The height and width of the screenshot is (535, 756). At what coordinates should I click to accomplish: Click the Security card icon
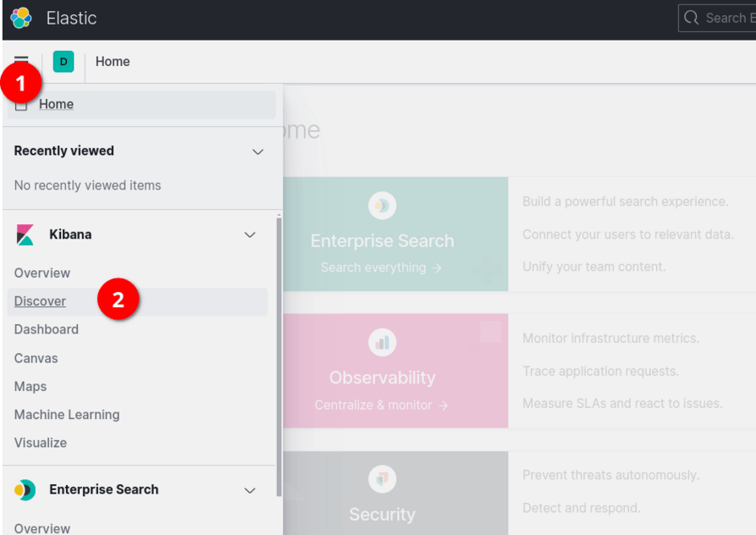click(x=382, y=479)
